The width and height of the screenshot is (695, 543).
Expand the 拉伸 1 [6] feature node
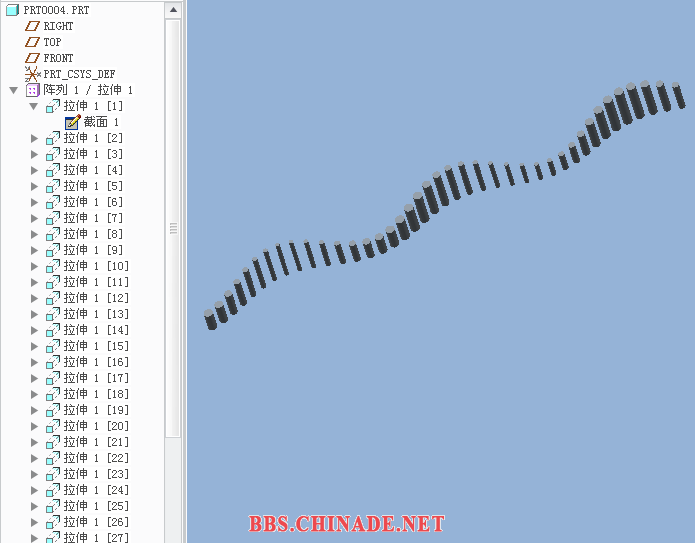pyautogui.click(x=34, y=202)
